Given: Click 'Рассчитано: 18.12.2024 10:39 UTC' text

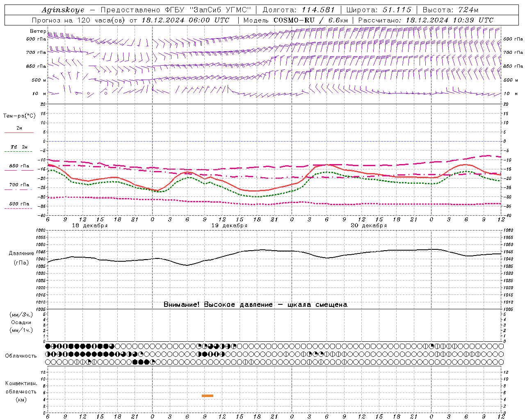Looking at the screenshot, I should tap(426, 20).
